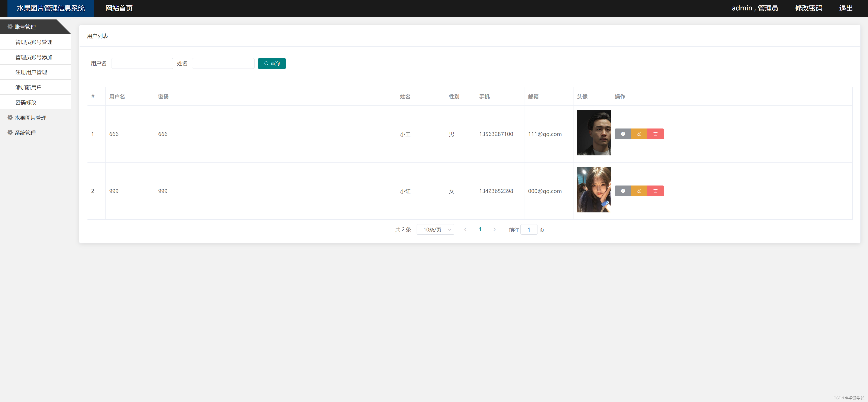Viewport: 868px width, 402px height.
Task: Click the avatar thumbnail of 小红
Action: 593,190
